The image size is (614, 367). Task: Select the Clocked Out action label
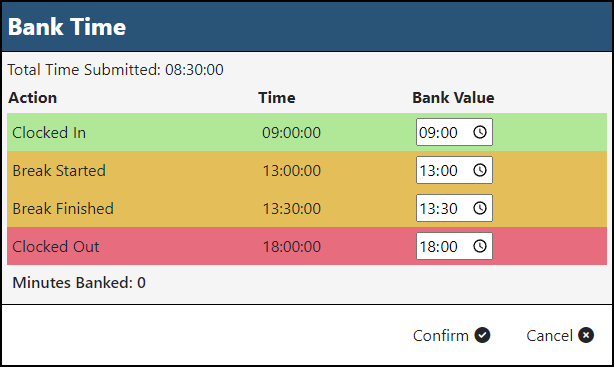tap(56, 247)
